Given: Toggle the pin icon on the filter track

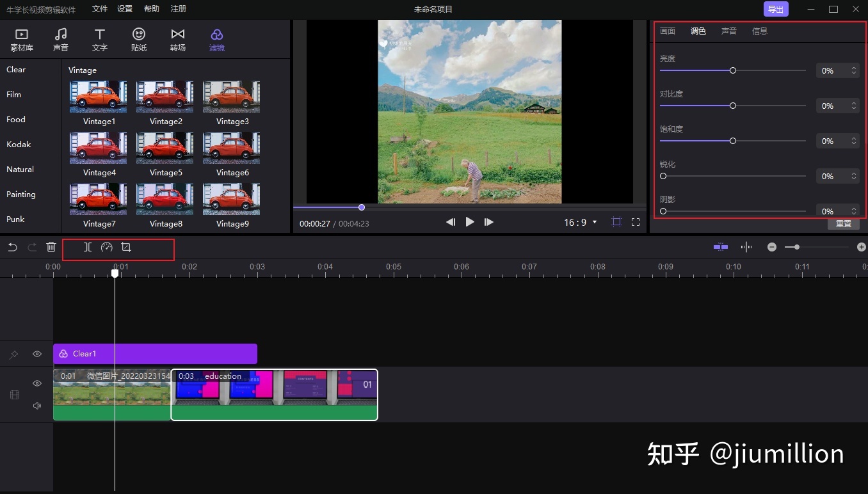Looking at the screenshot, I should (x=13, y=354).
